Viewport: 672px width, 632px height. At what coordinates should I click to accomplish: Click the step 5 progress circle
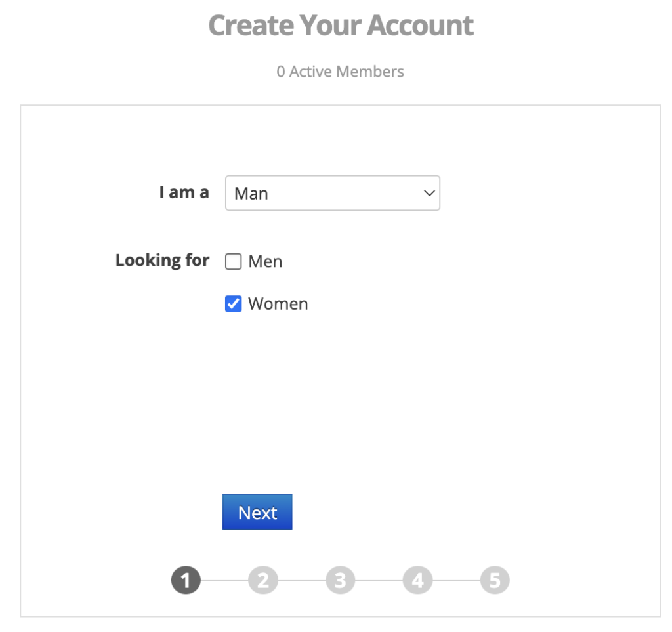pos(494,580)
